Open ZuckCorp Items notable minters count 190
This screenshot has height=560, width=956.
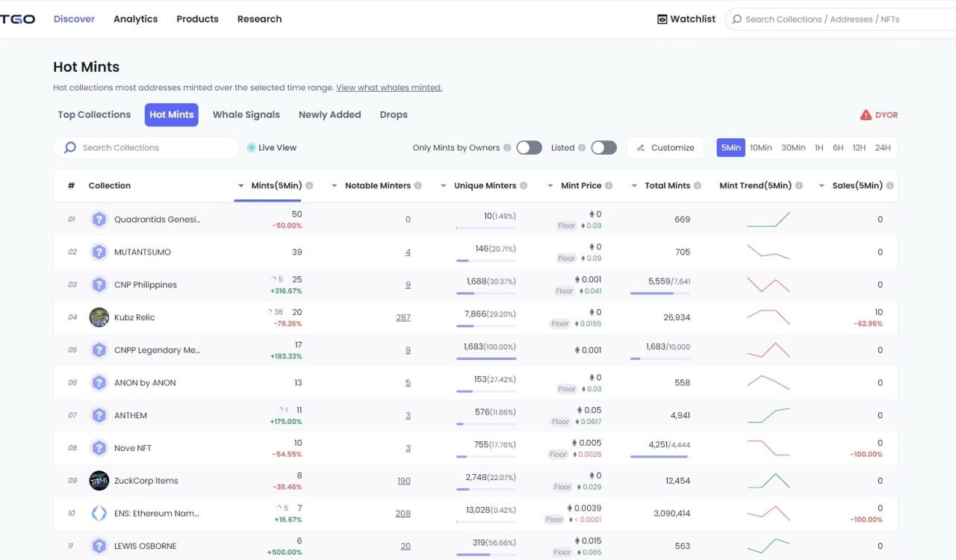(x=403, y=481)
